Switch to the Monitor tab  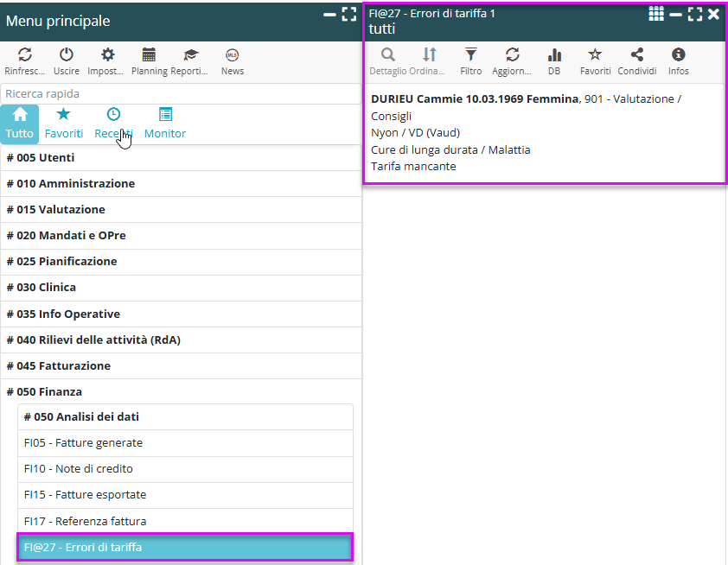coord(165,123)
